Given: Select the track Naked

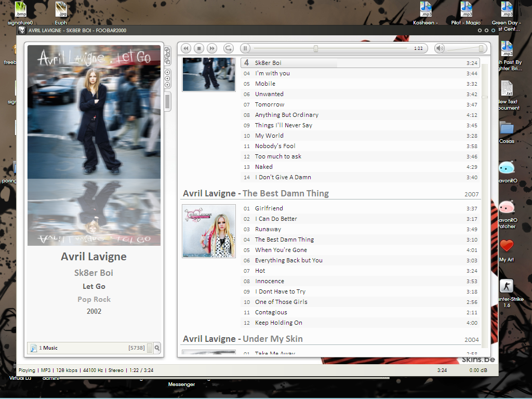Looking at the screenshot, I should coord(361,167).
